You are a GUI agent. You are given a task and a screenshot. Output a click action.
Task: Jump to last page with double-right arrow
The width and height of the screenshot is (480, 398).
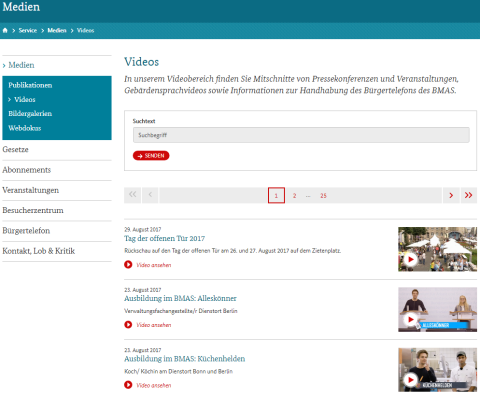tap(469, 195)
